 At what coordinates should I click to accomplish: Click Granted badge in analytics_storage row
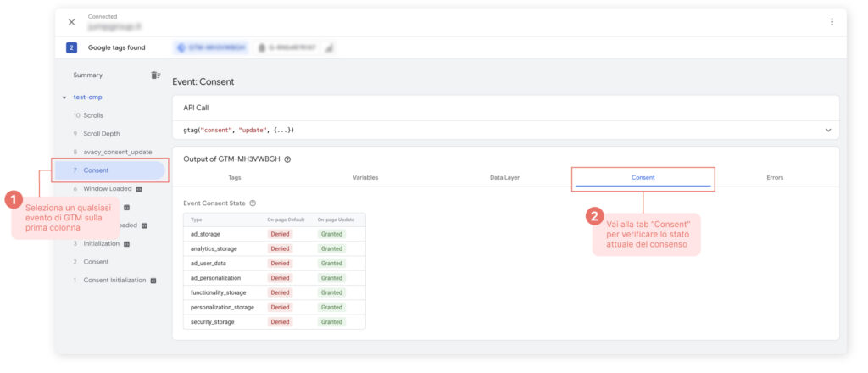pos(331,249)
